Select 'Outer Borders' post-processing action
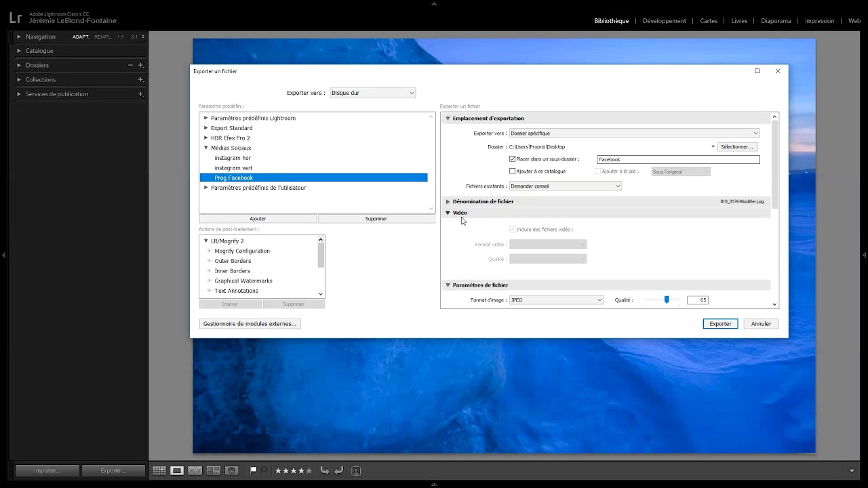The width and height of the screenshot is (868, 488). 233,261
